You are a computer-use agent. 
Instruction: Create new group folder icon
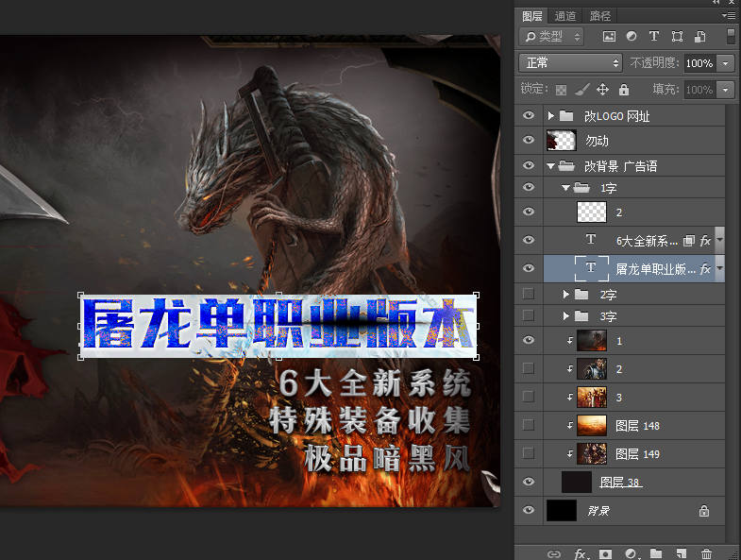656,553
